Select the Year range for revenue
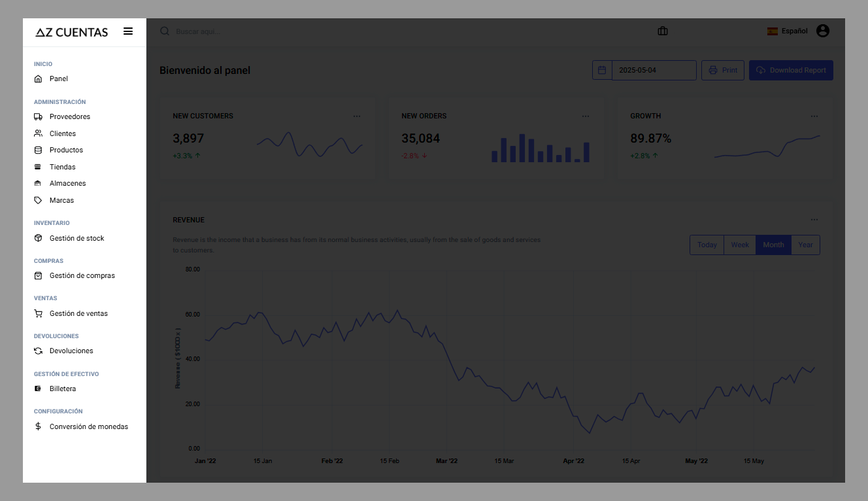The width and height of the screenshot is (868, 501). pyautogui.click(x=805, y=245)
